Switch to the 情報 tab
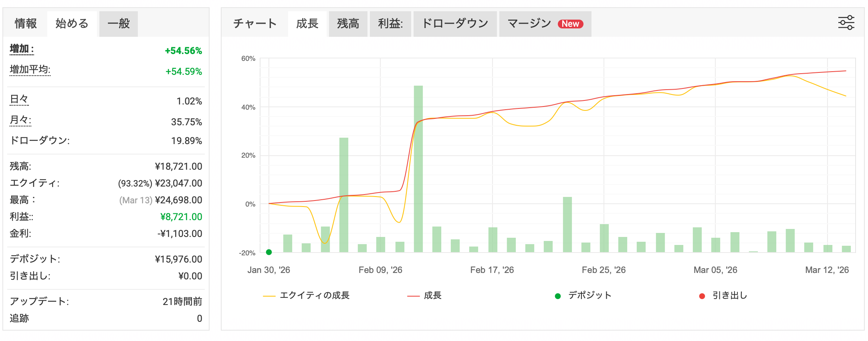The image size is (868, 341). [x=25, y=24]
